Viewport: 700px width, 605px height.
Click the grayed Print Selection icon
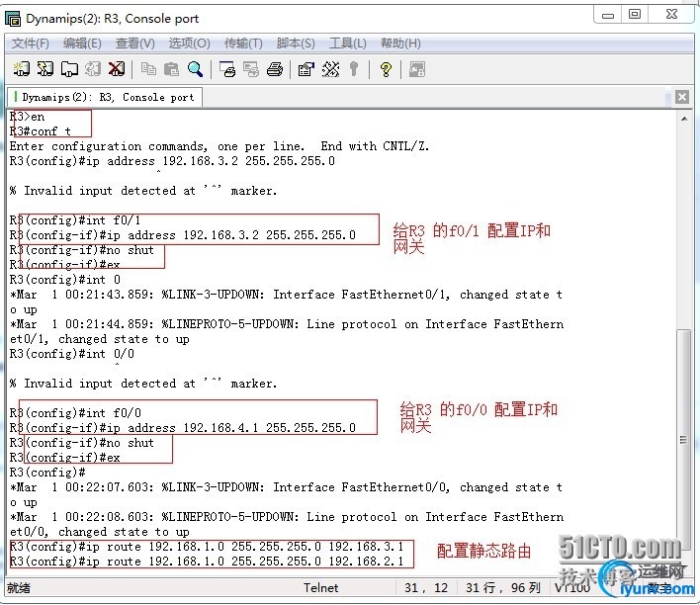pyautogui.click(x=251, y=69)
